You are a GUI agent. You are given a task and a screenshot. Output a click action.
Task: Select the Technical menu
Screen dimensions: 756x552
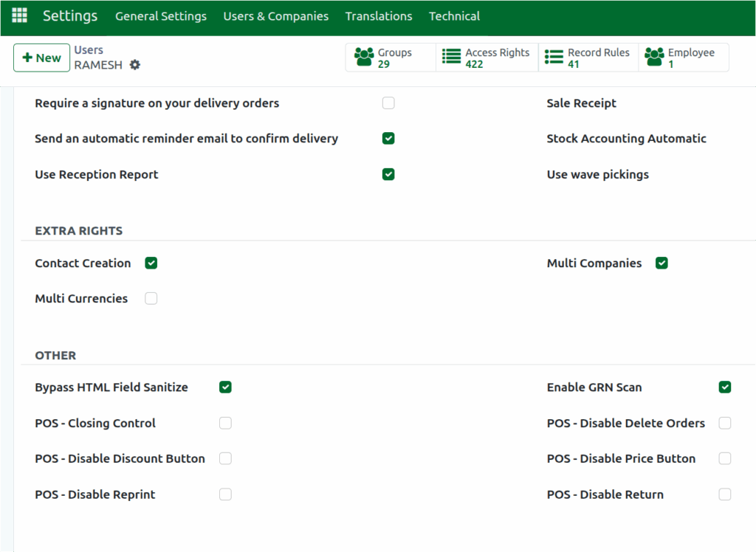tap(454, 15)
